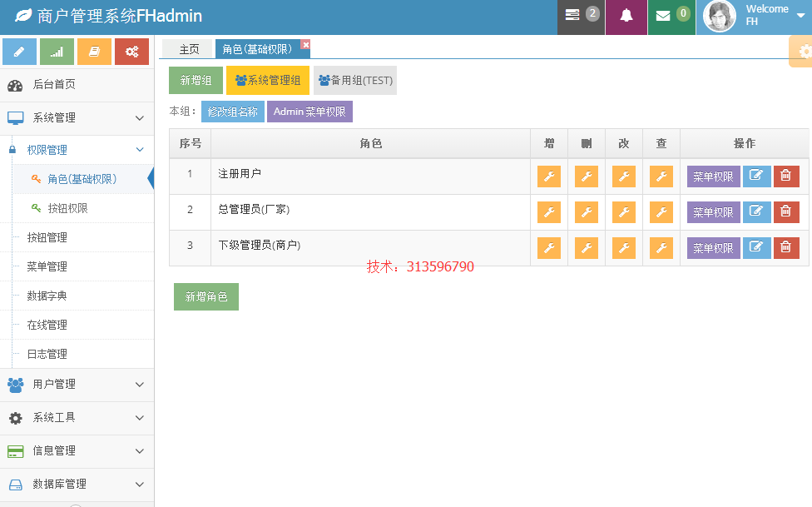Open 按钮权限 in the sidebar

click(x=68, y=208)
